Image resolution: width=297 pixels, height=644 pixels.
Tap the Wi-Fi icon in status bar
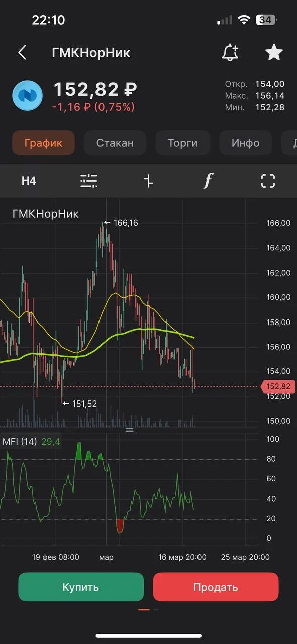(244, 20)
